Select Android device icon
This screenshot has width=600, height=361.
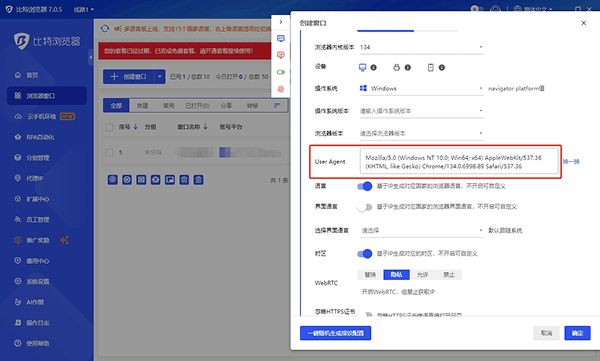tap(396, 67)
